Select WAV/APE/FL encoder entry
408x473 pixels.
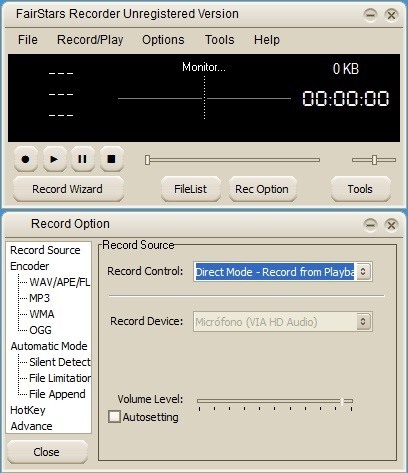click(x=60, y=282)
